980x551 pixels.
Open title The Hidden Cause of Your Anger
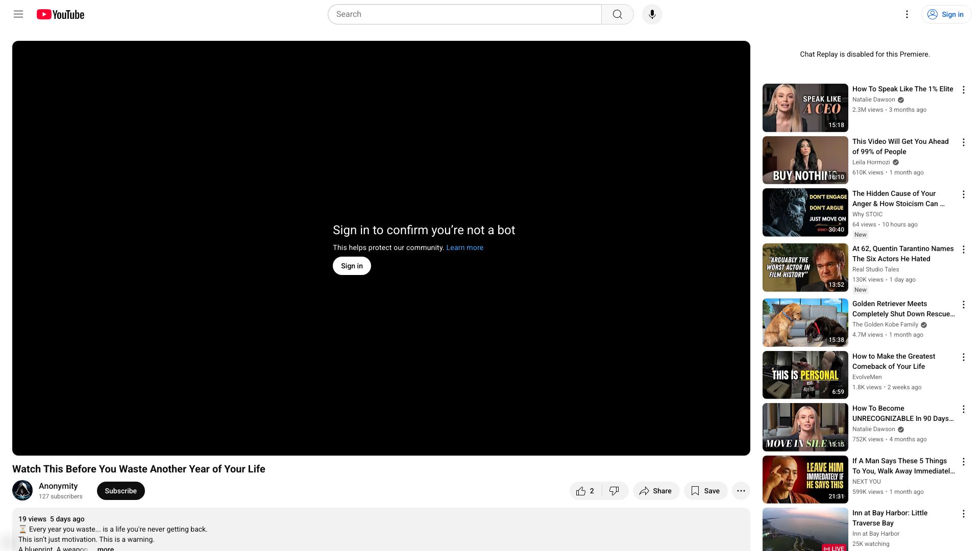898,198
